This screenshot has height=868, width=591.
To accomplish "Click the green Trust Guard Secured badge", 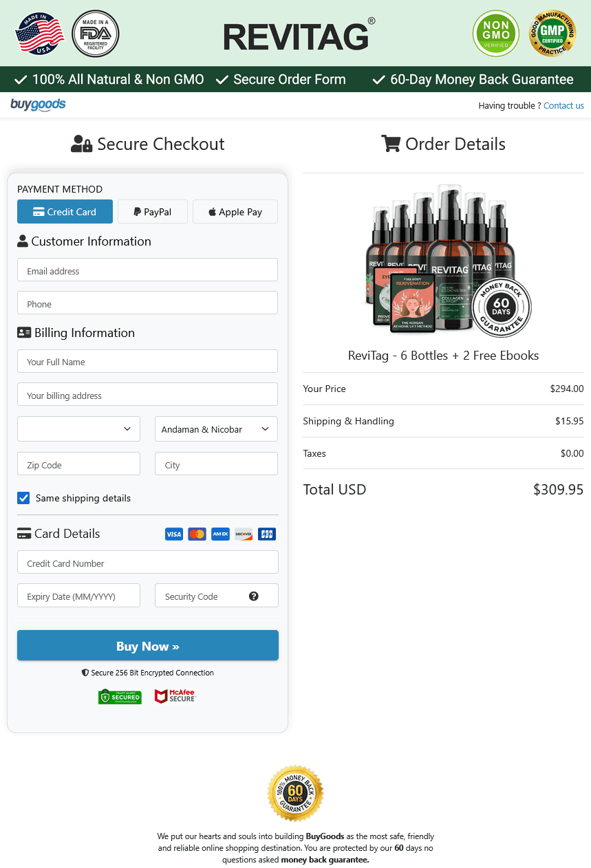I will [x=120, y=697].
